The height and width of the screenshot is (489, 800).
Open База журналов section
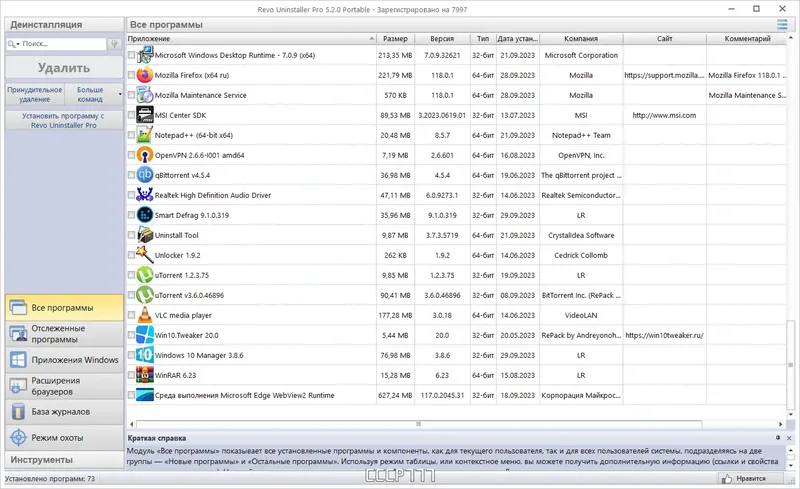click(64, 411)
